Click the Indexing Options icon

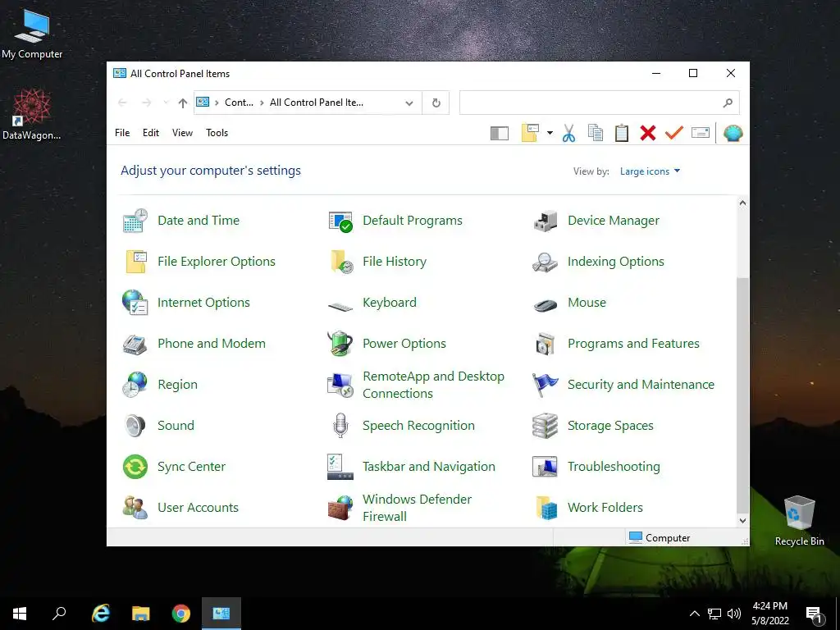point(546,262)
